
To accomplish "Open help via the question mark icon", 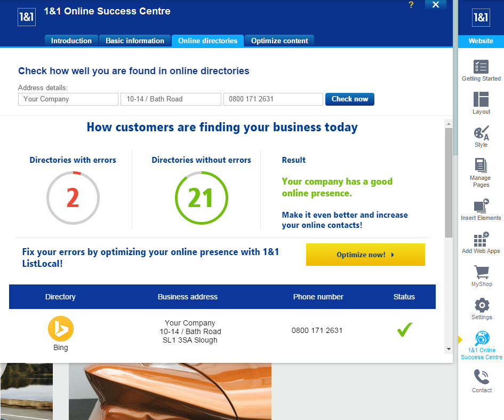I will 411,5.
